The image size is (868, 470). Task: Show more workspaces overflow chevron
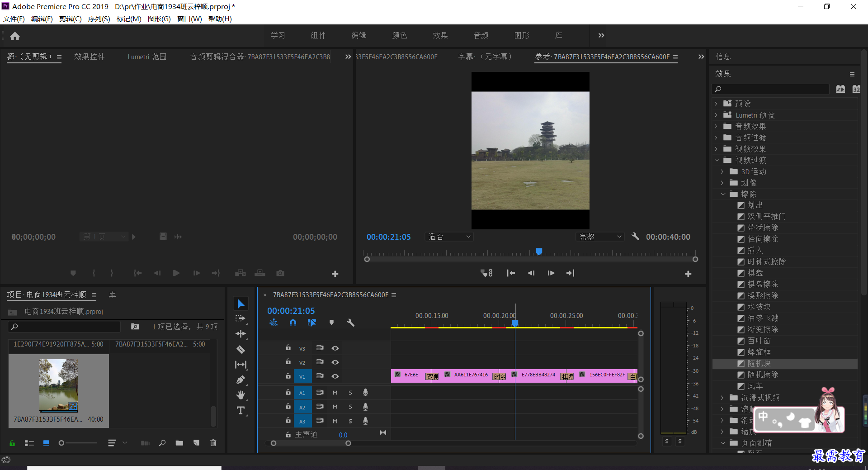[601, 35]
